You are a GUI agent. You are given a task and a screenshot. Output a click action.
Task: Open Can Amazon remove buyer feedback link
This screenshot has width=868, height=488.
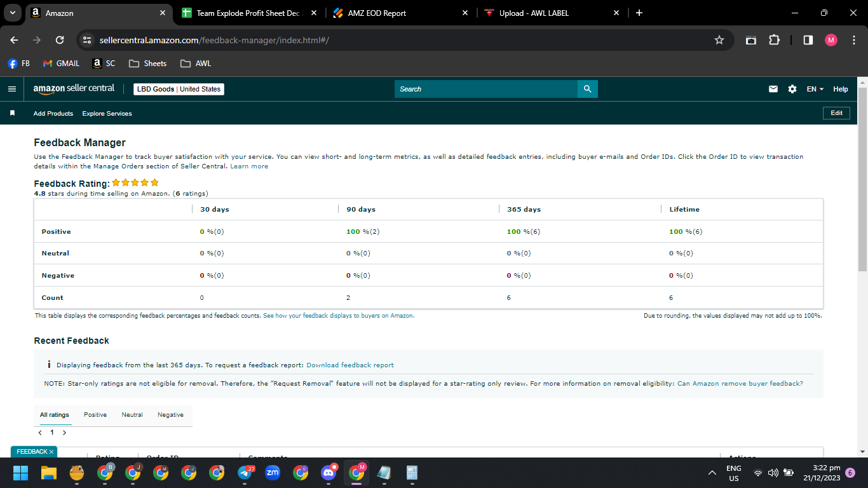coord(740,384)
